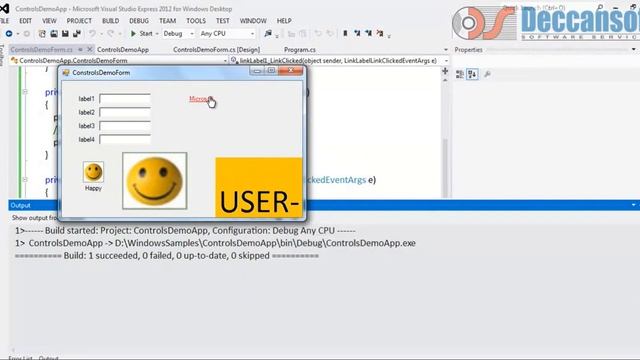The image size is (640, 360).
Task: Click the Categorized icon in Properties panel
Action: coord(460,74)
